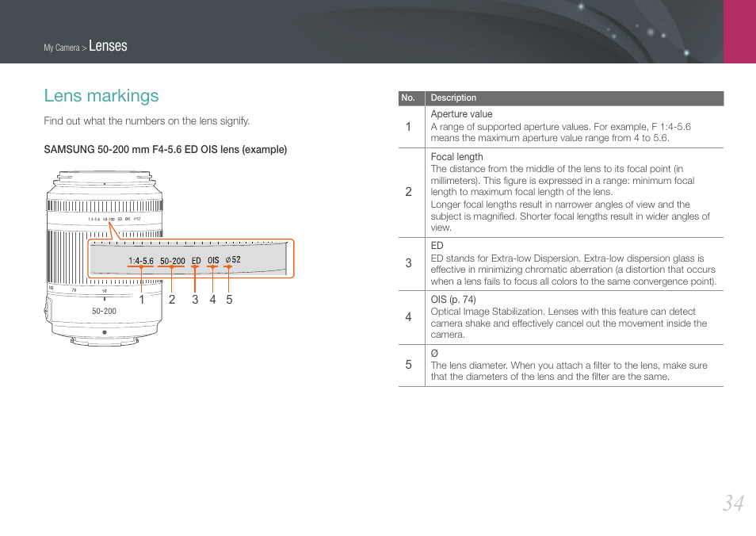Click page number 34

733,503
